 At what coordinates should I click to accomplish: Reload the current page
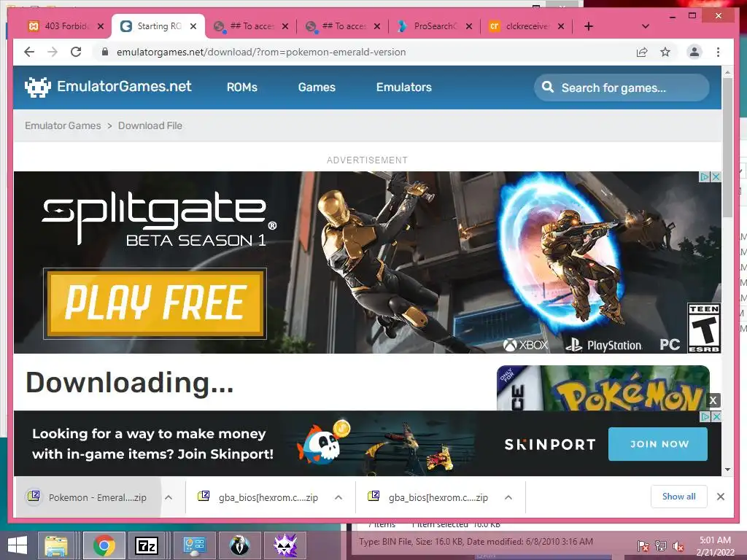point(76,52)
